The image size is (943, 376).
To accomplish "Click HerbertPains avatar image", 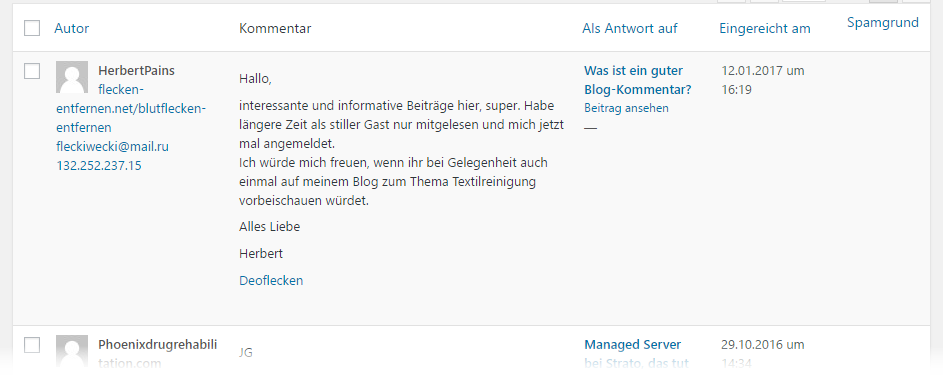I will coord(72,77).
